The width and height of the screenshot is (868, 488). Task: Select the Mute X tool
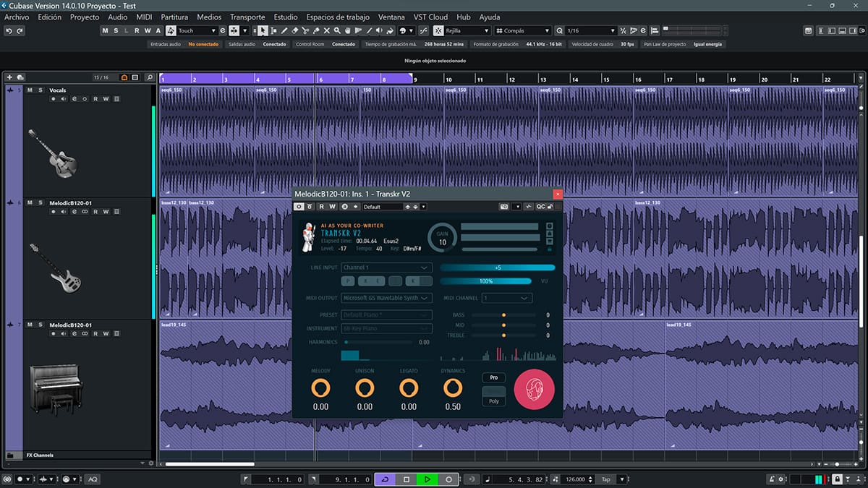(327, 30)
